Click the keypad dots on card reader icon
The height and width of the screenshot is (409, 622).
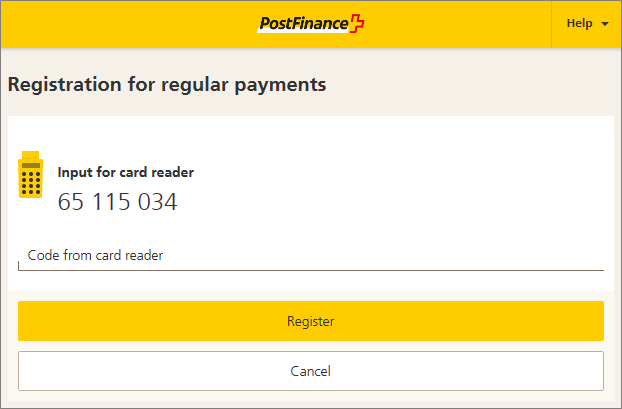pos(31,183)
